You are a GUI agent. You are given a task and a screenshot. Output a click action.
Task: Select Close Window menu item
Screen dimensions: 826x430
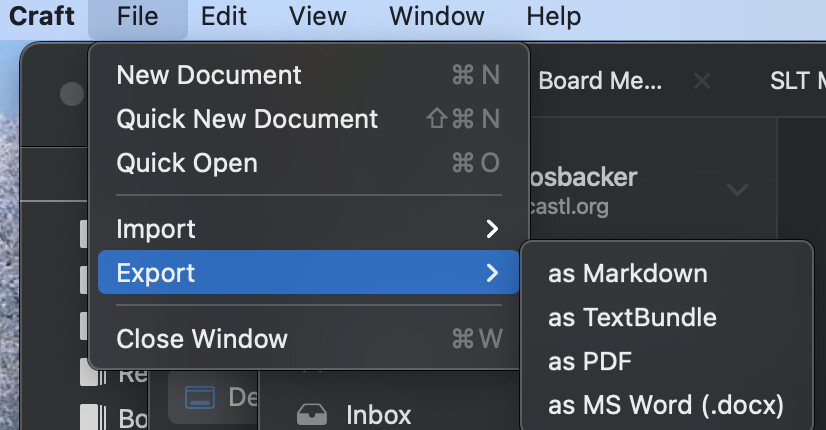pyautogui.click(x=202, y=339)
